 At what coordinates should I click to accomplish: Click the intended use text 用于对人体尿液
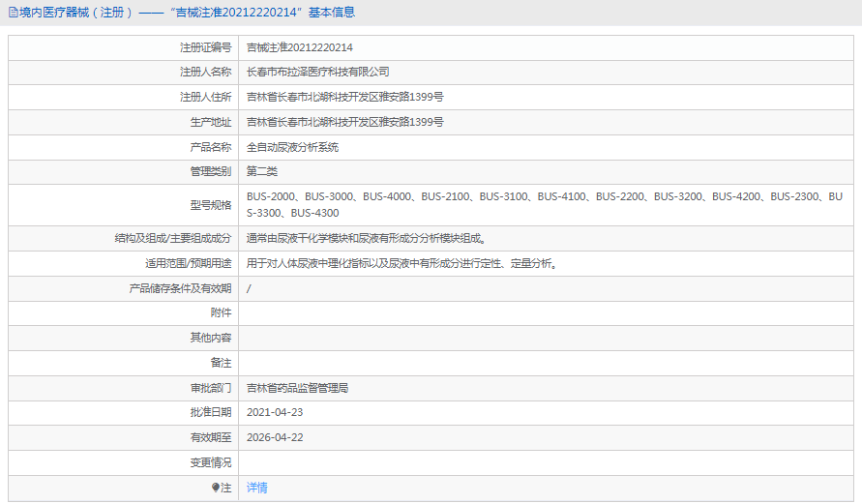402,264
